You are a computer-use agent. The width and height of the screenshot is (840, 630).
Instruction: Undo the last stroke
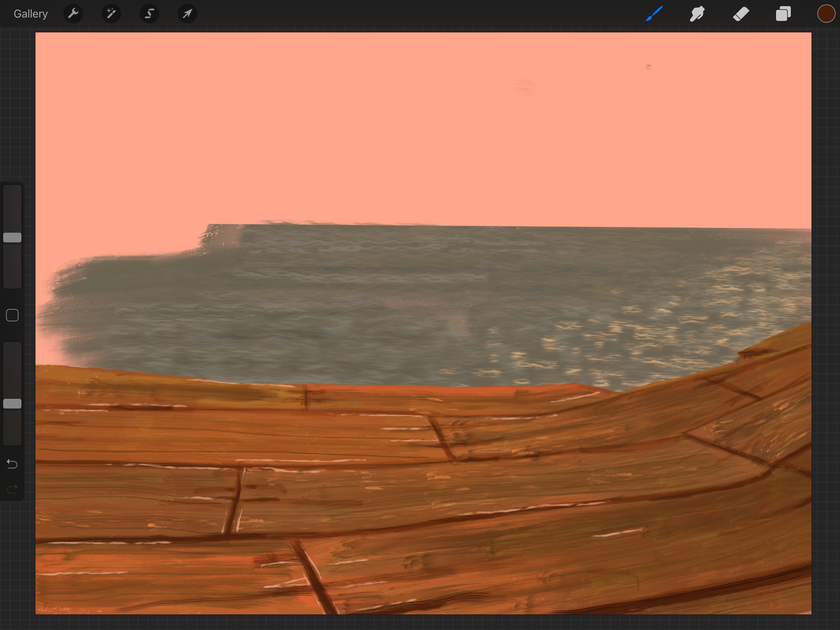coord(12,464)
